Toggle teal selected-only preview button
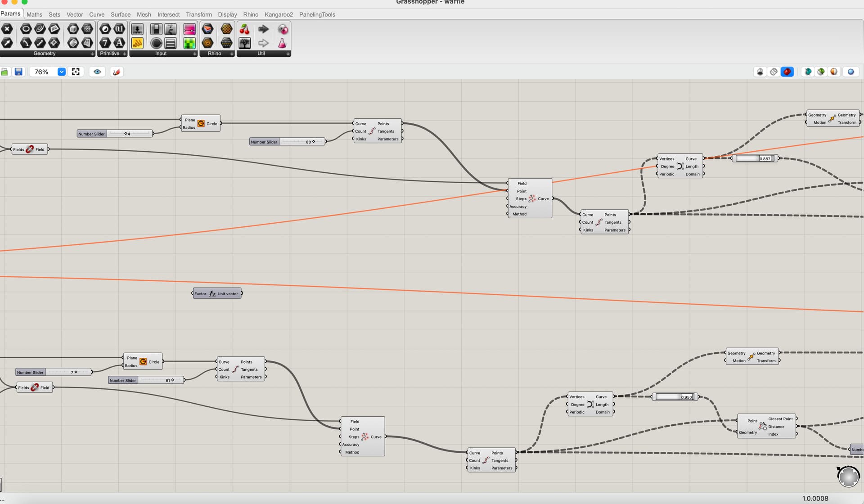The height and width of the screenshot is (504, 864). point(808,72)
